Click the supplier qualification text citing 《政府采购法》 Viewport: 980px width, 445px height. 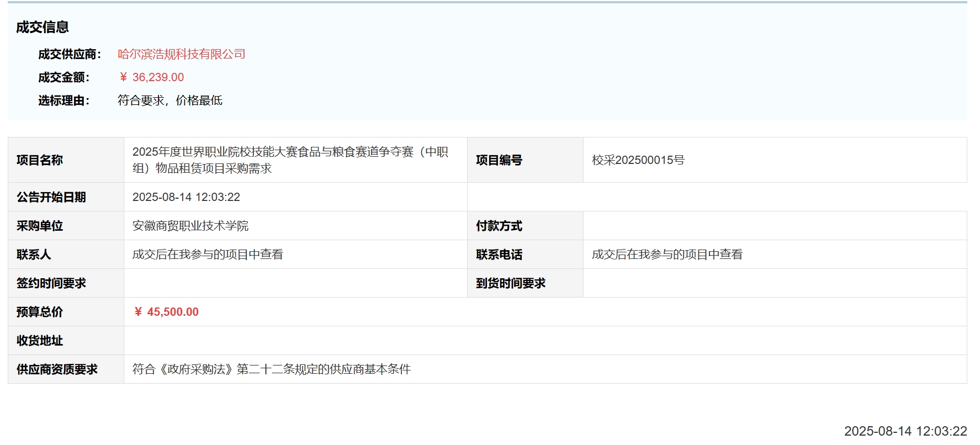pyautogui.click(x=271, y=369)
